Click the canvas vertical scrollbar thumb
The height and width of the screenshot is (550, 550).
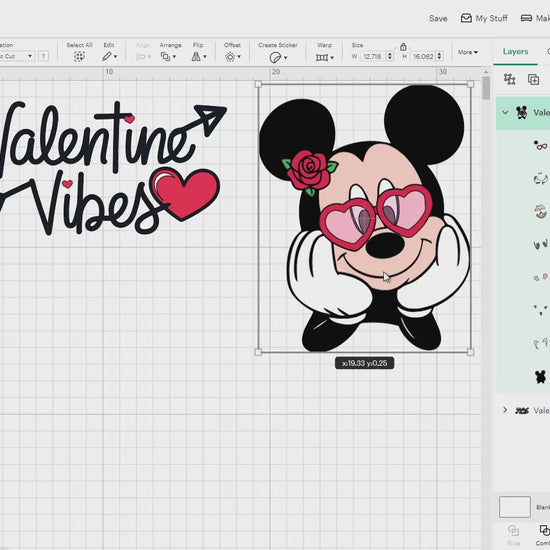click(x=486, y=88)
